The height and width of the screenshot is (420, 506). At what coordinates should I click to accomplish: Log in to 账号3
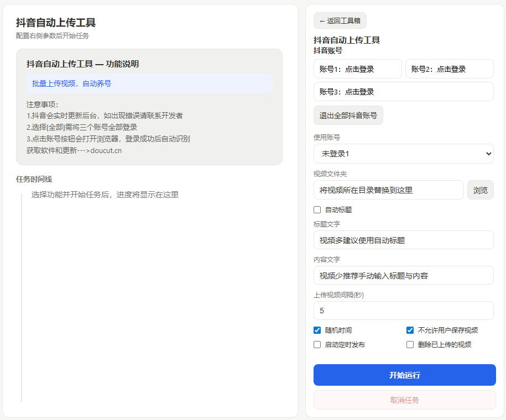(x=403, y=92)
